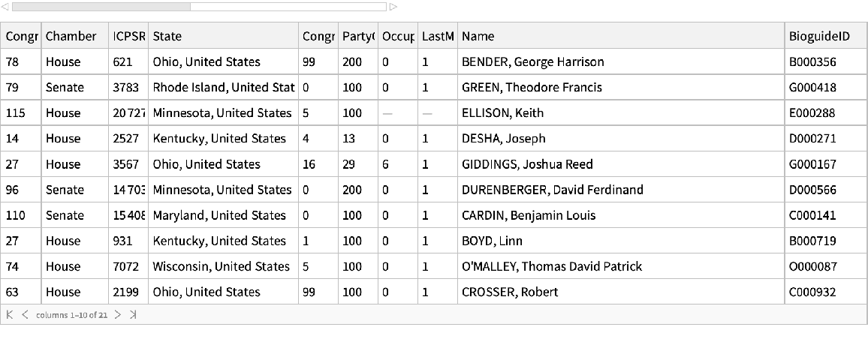Screen dimensions: 868x342
Task: Jump to last columns page arrow
Action: pos(133,314)
